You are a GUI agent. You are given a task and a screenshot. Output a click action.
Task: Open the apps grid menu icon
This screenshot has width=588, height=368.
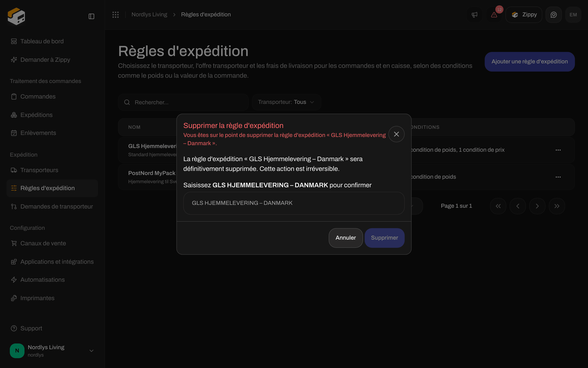[115, 15]
